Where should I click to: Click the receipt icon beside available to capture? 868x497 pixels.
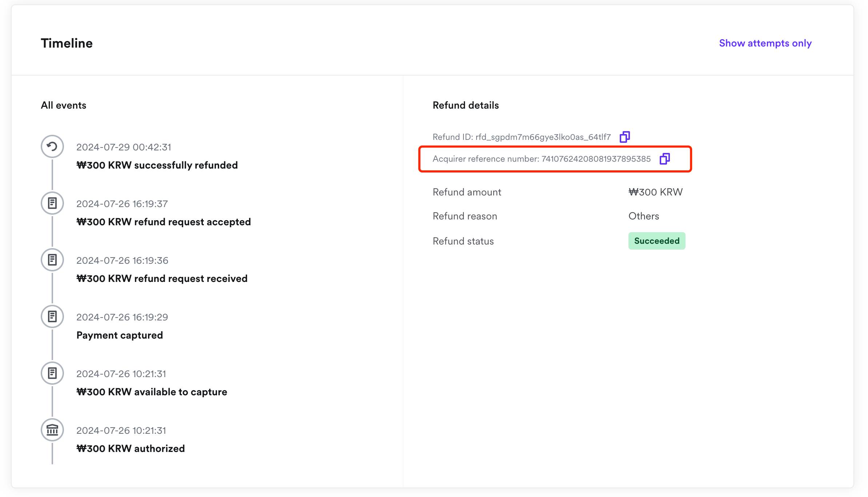point(52,373)
